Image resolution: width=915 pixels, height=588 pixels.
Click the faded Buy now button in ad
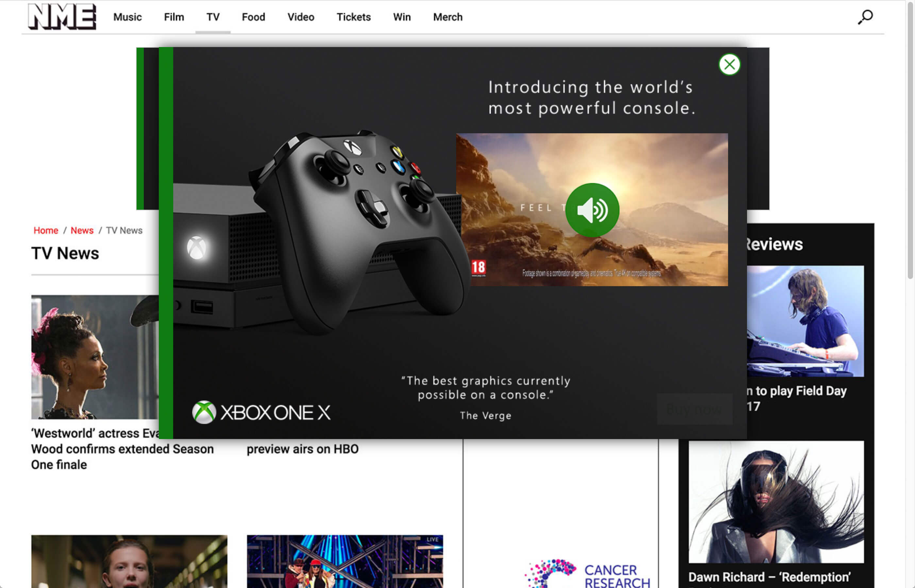(x=694, y=409)
